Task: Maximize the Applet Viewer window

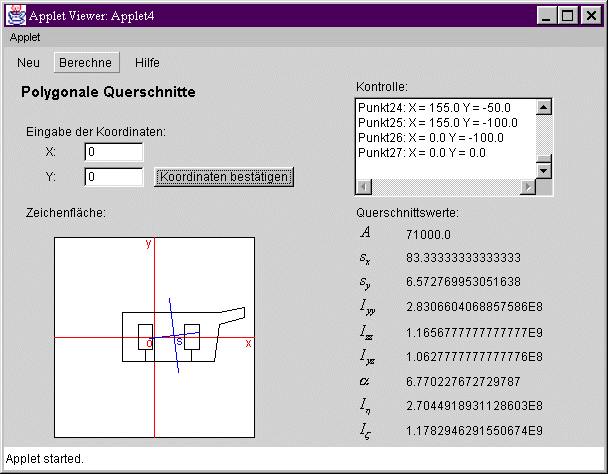Action: coord(566,16)
